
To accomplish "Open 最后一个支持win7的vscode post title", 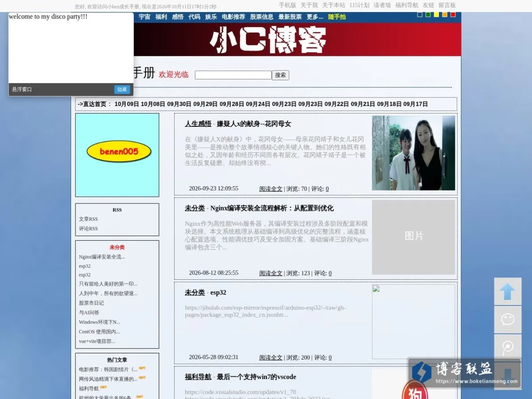I will (x=256, y=377).
